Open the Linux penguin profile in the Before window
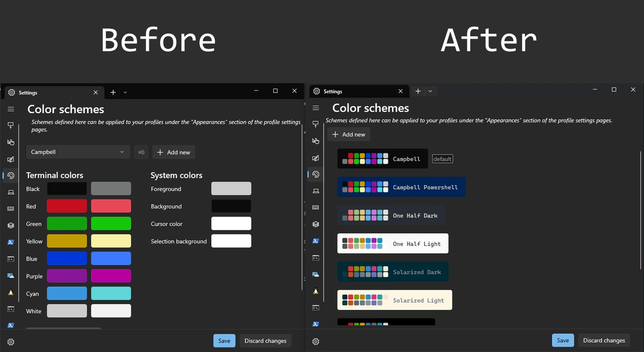644x352 pixels. (x=10, y=292)
